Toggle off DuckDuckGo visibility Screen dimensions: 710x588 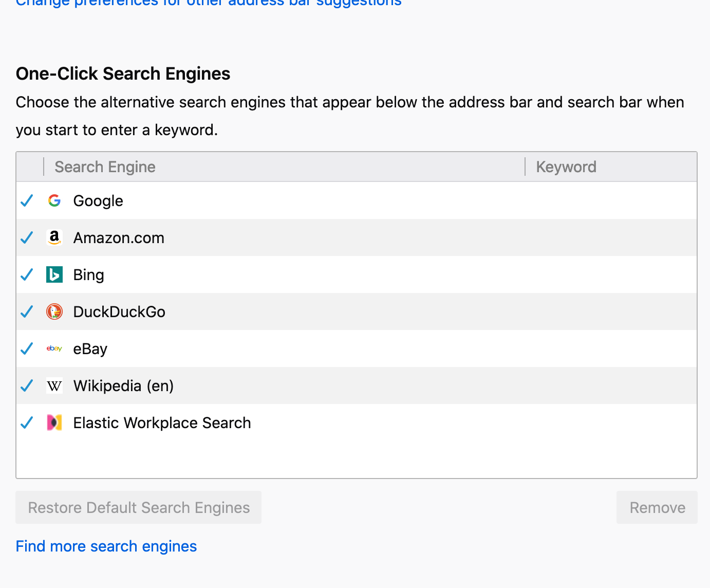(27, 311)
